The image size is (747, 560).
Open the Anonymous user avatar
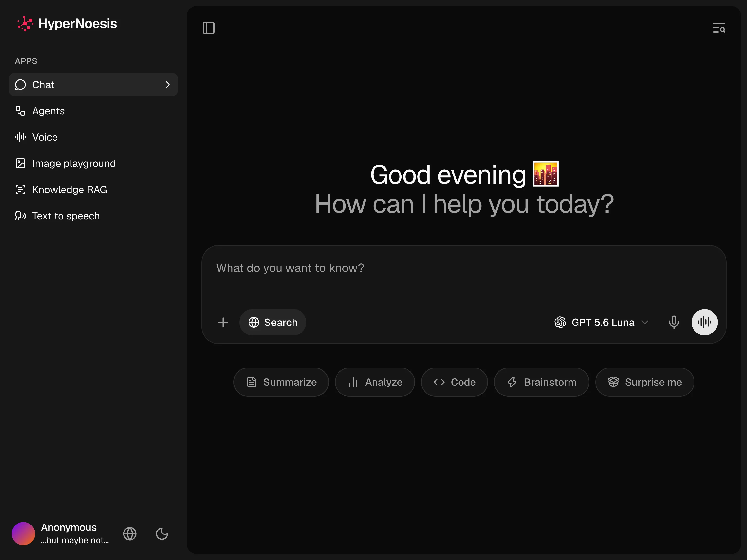click(x=23, y=534)
